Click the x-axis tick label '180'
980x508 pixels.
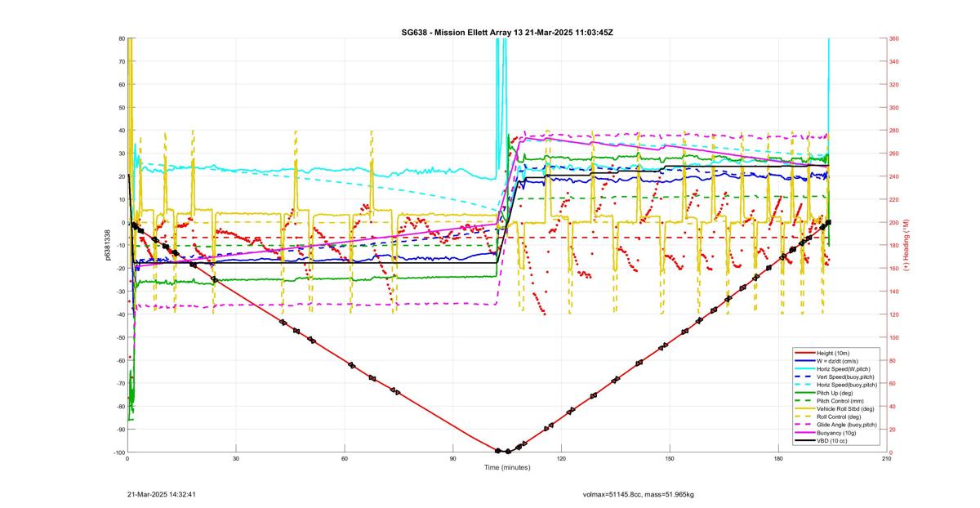pos(778,459)
